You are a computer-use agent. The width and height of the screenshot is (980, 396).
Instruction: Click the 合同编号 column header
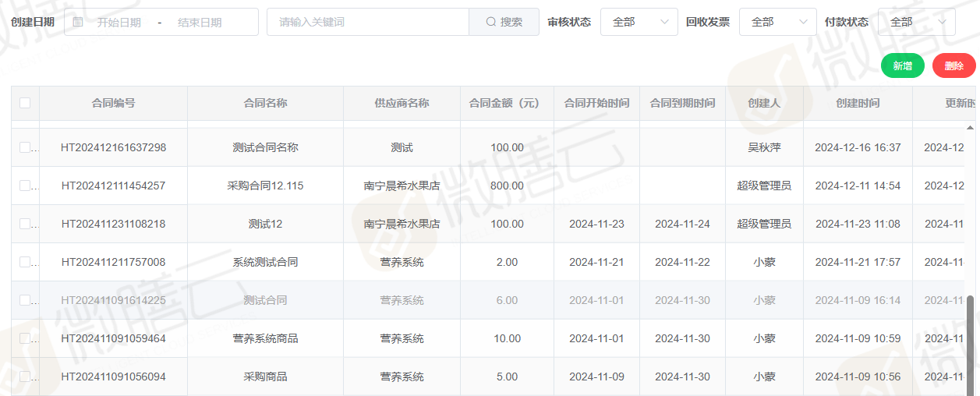click(x=113, y=103)
